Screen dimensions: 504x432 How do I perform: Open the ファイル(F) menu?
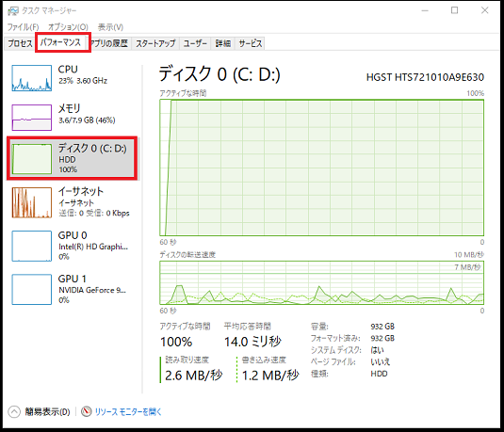(x=23, y=27)
